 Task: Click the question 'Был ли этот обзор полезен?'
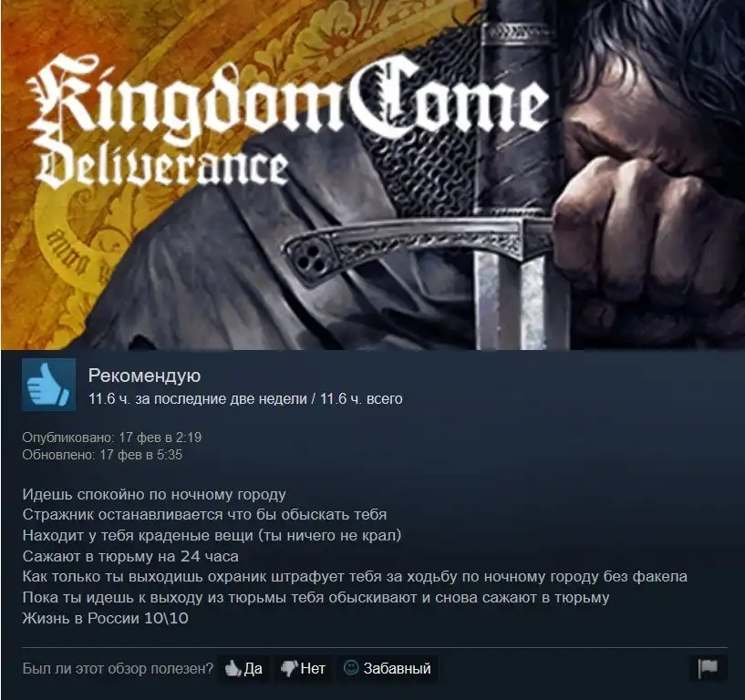118,669
